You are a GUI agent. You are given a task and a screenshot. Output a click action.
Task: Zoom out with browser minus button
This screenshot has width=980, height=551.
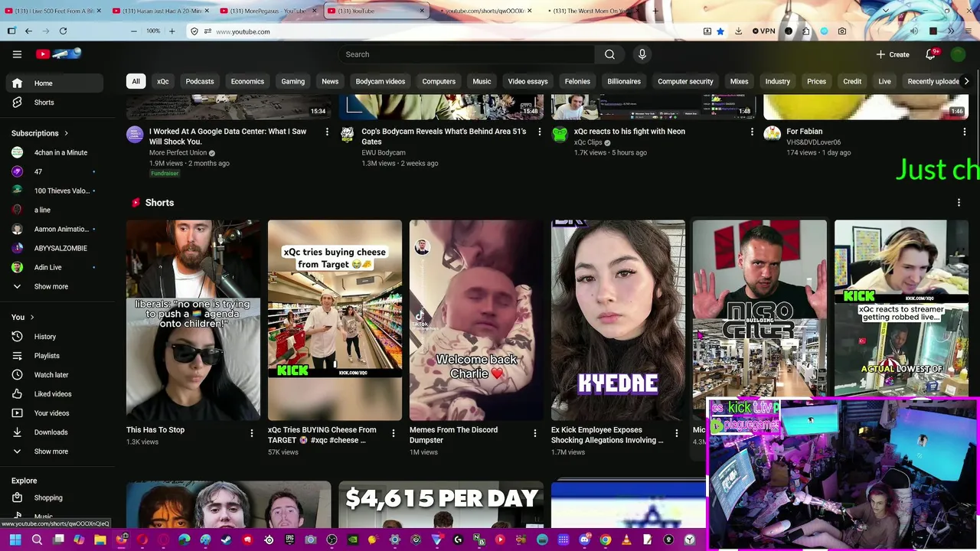pos(133,31)
